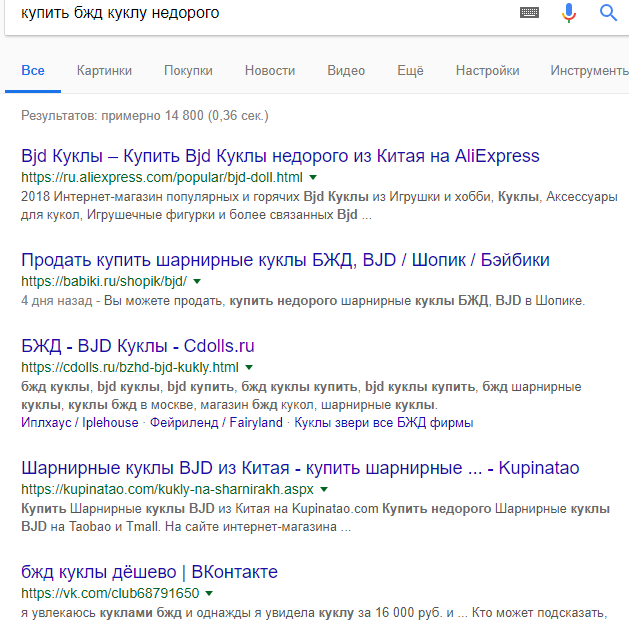Screen dimensions: 629x620
Task: Open the ВКонтакте бжд куклы дёшево result
Action: [149, 572]
